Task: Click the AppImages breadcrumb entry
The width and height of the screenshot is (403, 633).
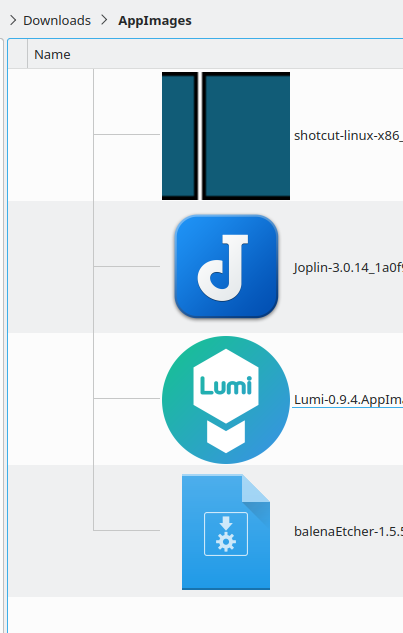Action: click(x=155, y=21)
